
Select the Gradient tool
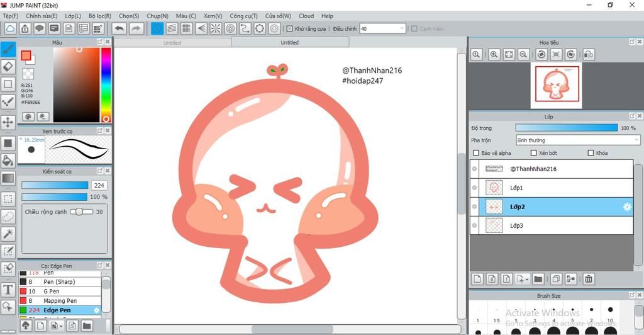[x=8, y=178]
